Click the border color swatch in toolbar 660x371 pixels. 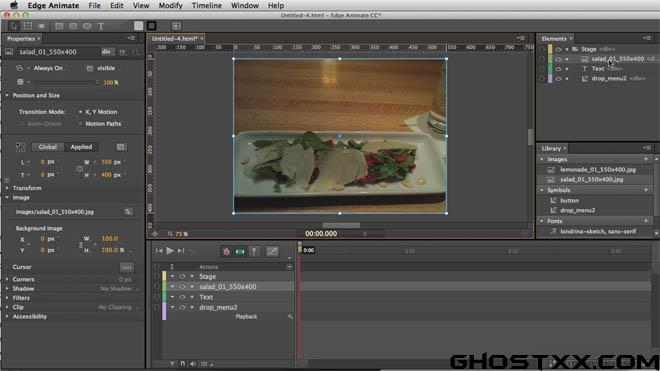click(x=152, y=26)
